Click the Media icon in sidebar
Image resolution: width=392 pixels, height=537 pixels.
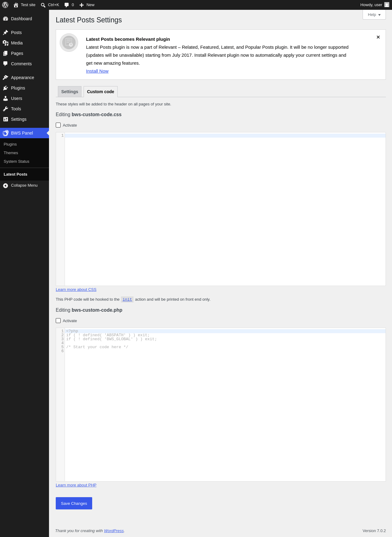[6, 43]
